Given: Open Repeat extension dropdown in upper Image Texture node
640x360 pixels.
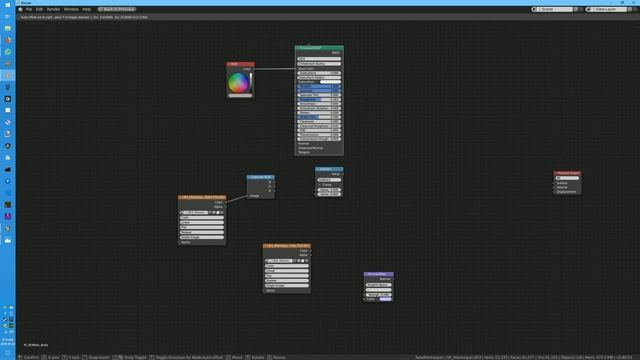Looking at the screenshot, I should tap(202, 232).
